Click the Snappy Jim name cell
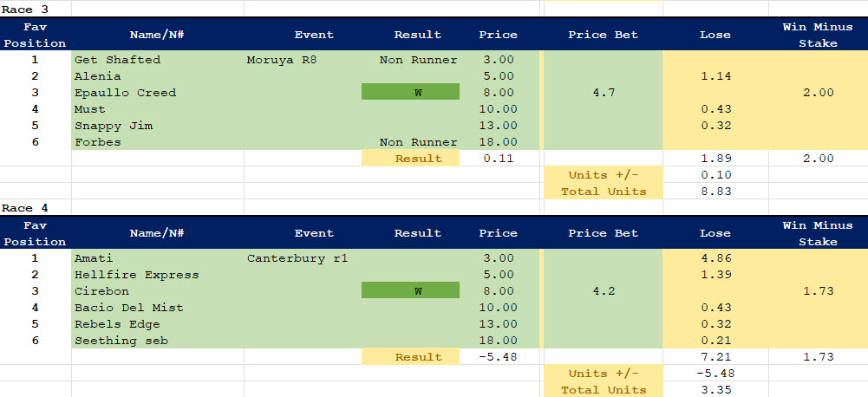Screen dimensions: 868x397 (114, 126)
